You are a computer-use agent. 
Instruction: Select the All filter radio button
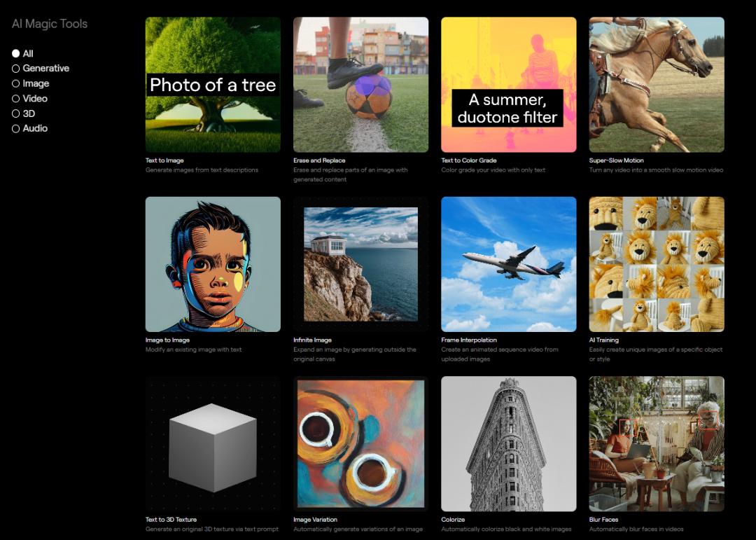point(16,53)
